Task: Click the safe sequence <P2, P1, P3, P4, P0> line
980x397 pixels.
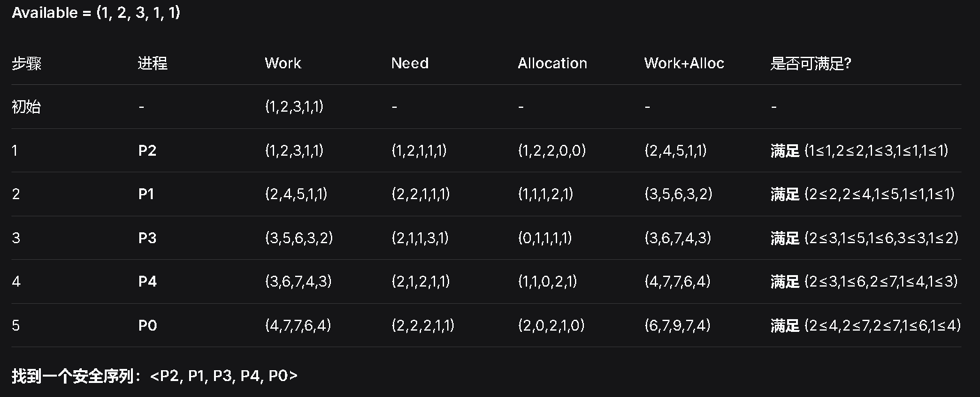Action: click(x=155, y=377)
